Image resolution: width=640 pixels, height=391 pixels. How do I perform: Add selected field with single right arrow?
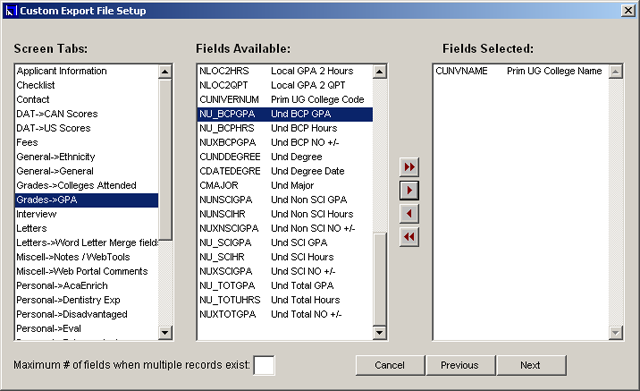pos(409,190)
